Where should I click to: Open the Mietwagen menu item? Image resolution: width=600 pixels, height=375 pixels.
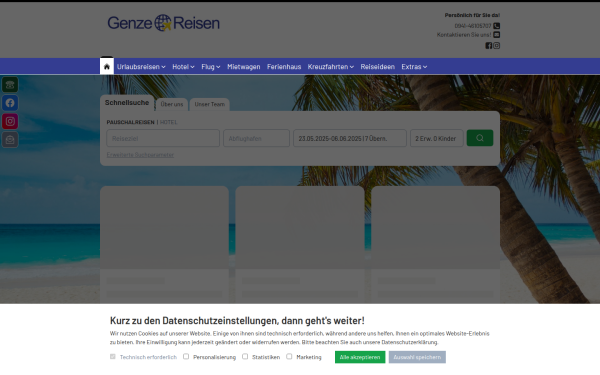click(x=244, y=67)
